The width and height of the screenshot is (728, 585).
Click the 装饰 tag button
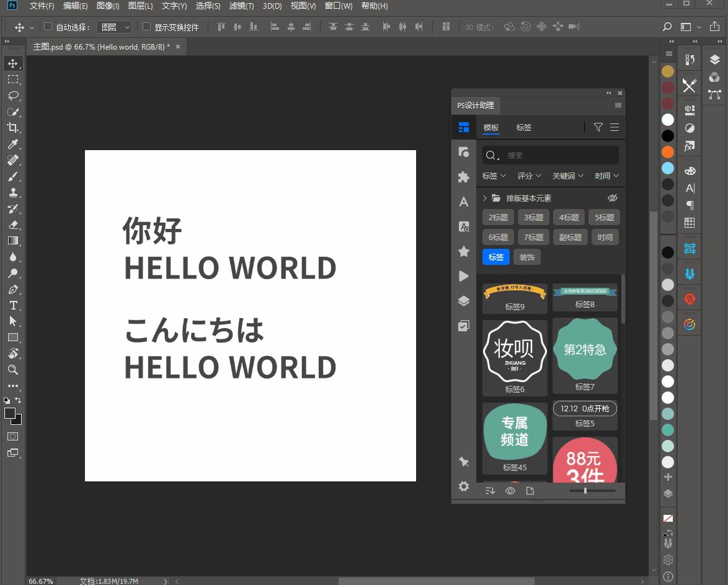pos(527,257)
